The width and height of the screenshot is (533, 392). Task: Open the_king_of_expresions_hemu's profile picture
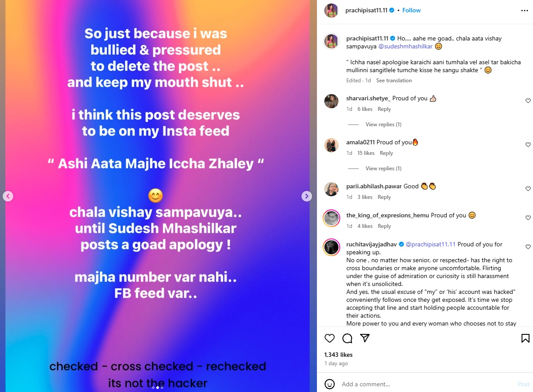pyautogui.click(x=331, y=218)
